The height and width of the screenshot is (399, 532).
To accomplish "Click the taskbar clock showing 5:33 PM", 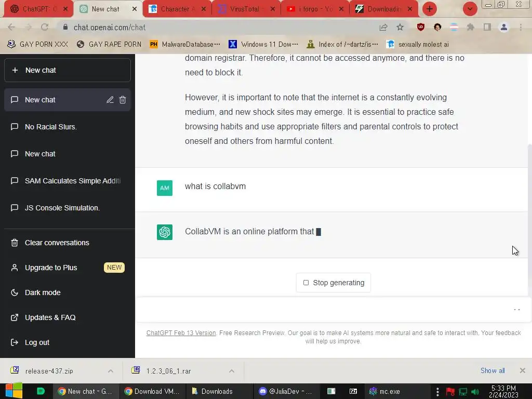I will point(503,391).
